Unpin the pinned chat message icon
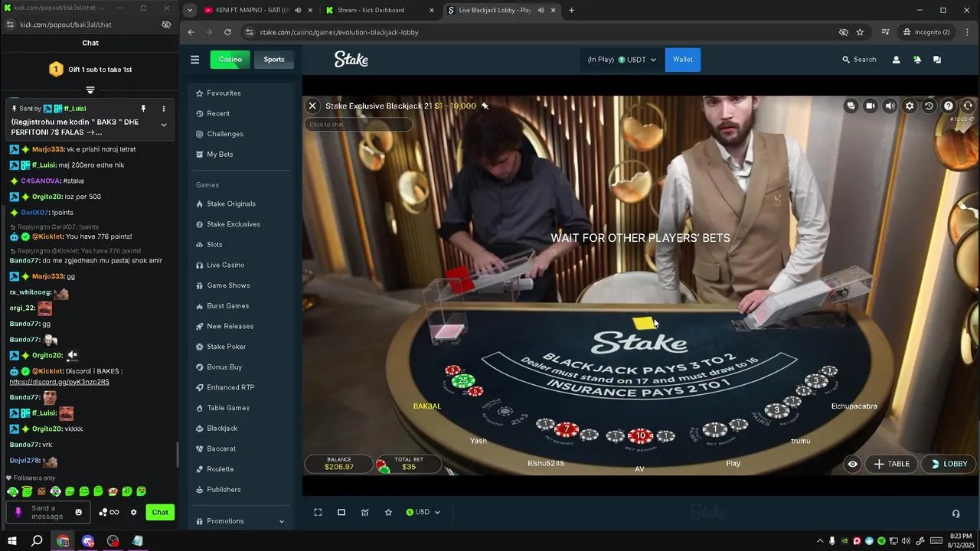The image size is (980, 551). pyautogui.click(x=143, y=109)
